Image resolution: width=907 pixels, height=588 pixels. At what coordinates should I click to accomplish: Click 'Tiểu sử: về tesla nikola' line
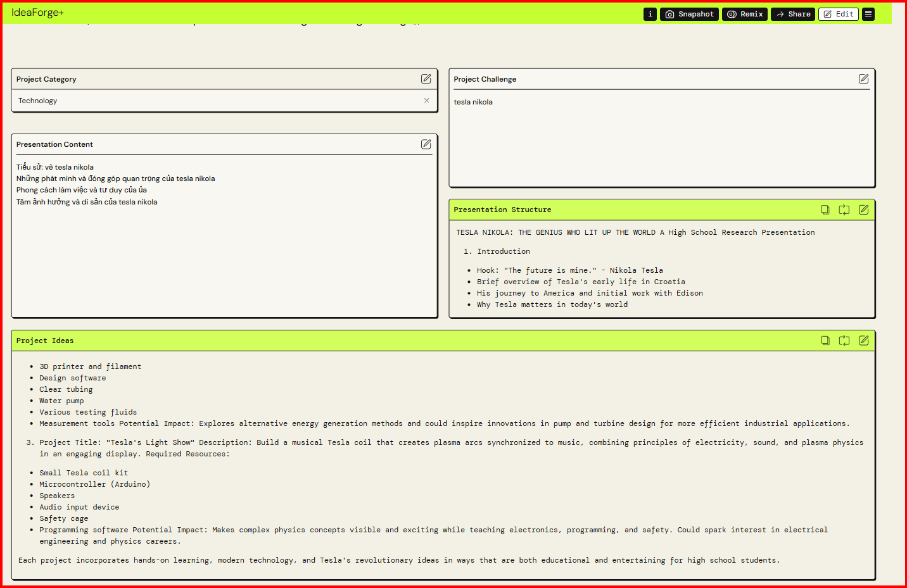55,167
